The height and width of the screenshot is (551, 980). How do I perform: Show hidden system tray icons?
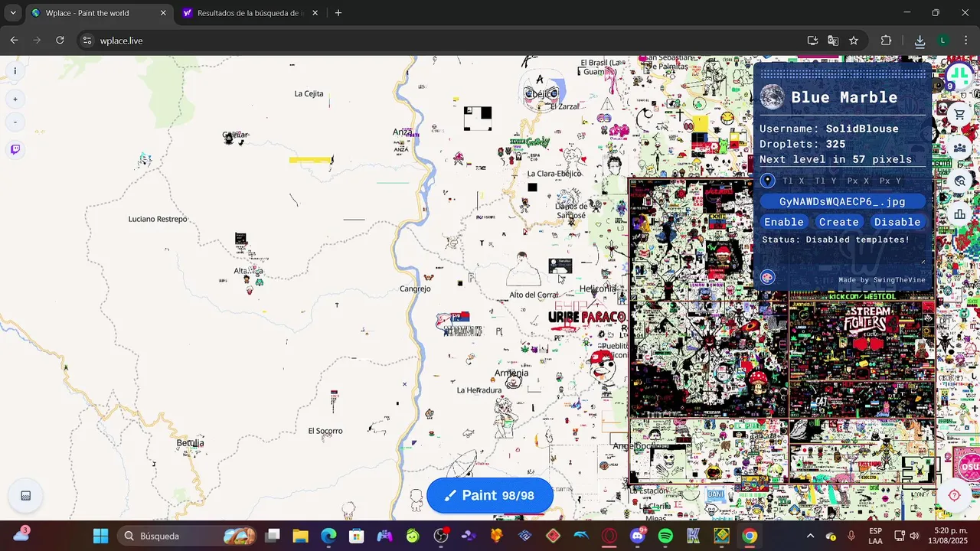click(x=810, y=536)
